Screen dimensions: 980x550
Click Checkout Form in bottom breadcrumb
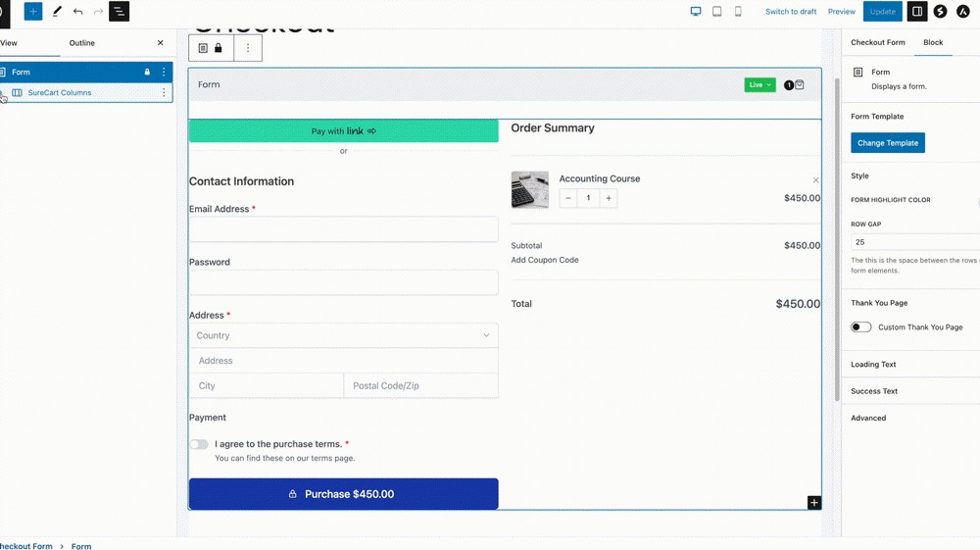[26, 546]
